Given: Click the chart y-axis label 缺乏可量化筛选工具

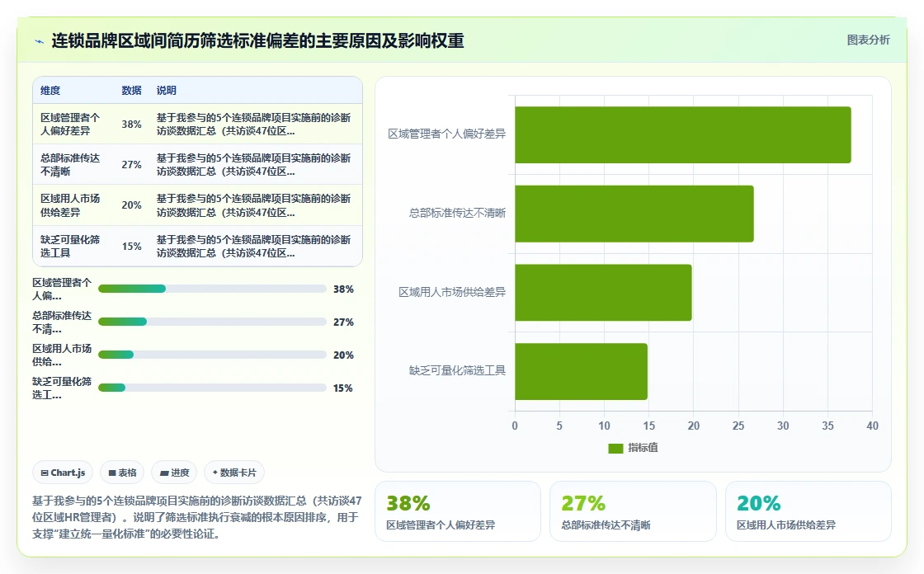Looking at the screenshot, I should tap(457, 370).
